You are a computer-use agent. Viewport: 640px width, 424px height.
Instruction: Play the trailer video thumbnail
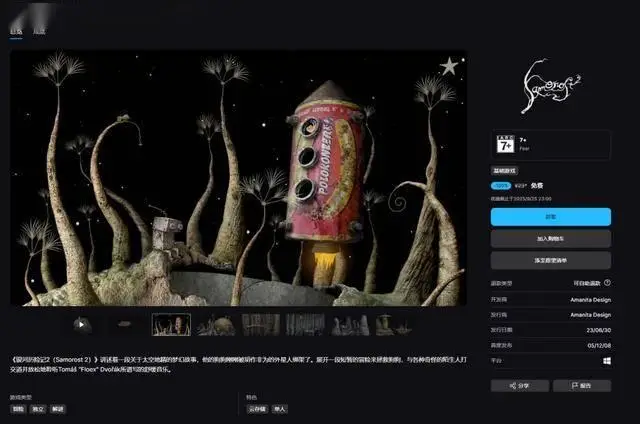(x=82, y=325)
